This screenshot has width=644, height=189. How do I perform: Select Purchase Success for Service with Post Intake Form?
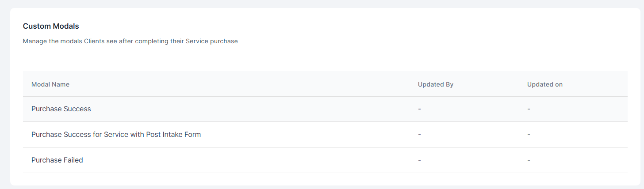tap(116, 135)
